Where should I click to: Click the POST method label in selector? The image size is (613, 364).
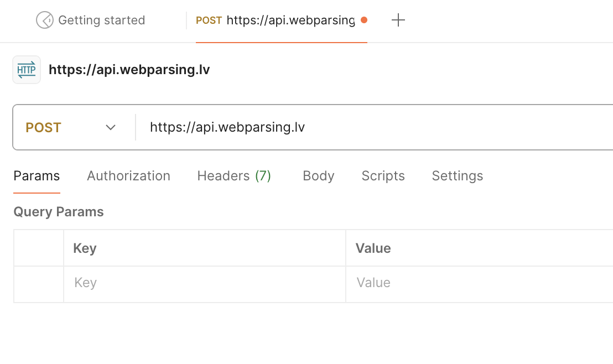[44, 128]
